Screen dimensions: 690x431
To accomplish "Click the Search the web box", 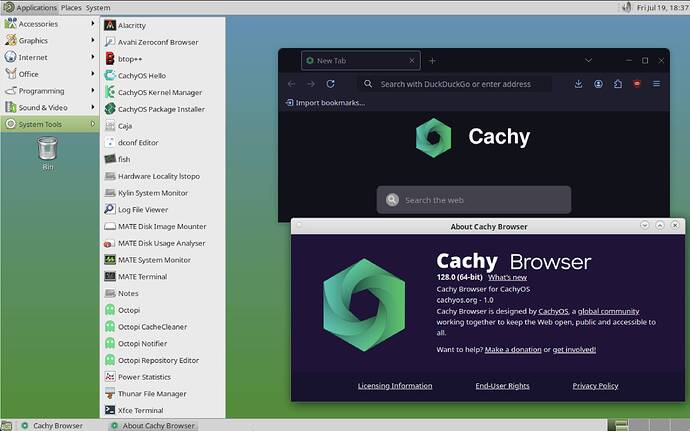I will [x=474, y=200].
